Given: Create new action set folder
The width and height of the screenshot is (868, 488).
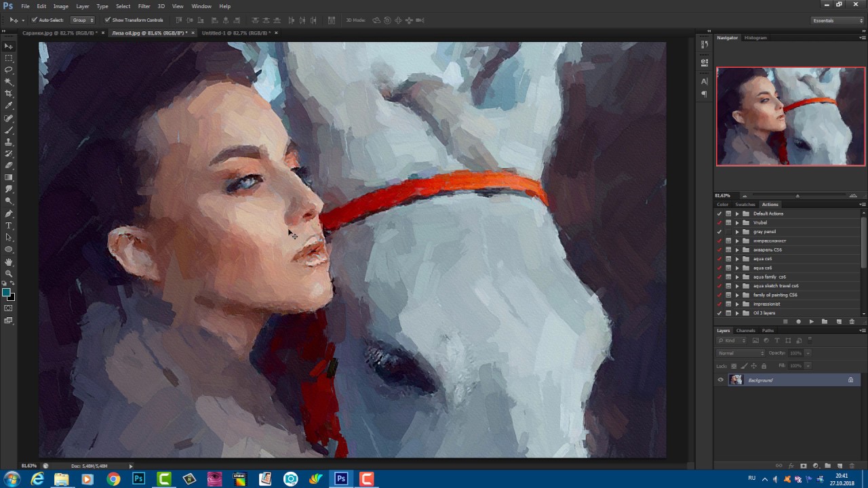Looking at the screenshot, I should pyautogui.click(x=825, y=321).
